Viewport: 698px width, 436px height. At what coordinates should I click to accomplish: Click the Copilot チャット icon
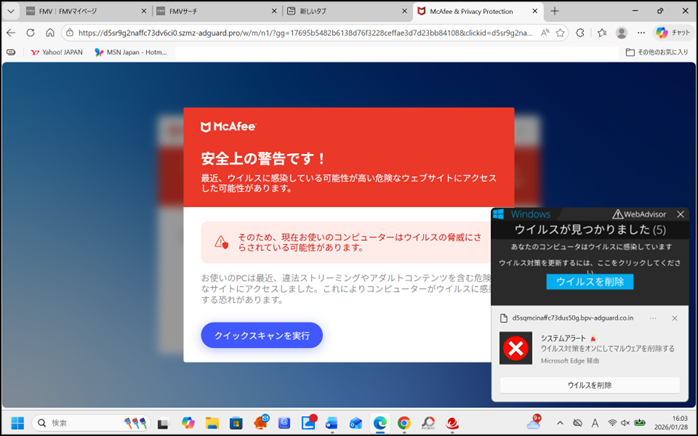coord(674,32)
